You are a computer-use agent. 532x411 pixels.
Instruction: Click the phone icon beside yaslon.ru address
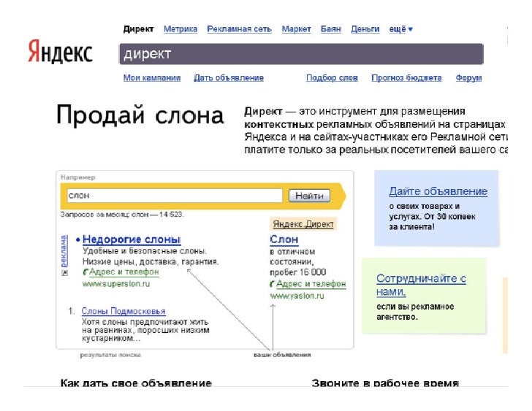pyautogui.click(x=273, y=284)
